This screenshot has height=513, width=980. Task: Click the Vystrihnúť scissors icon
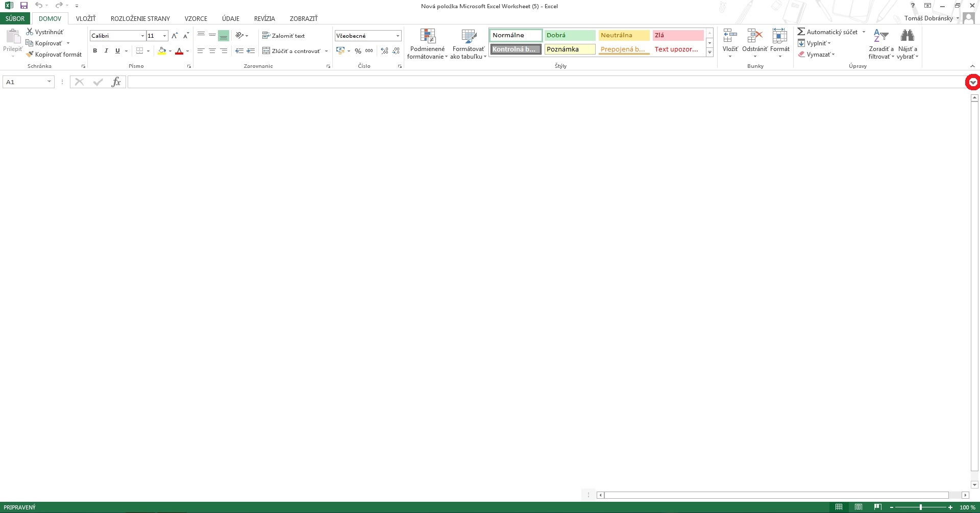pyautogui.click(x=30, y=32)
